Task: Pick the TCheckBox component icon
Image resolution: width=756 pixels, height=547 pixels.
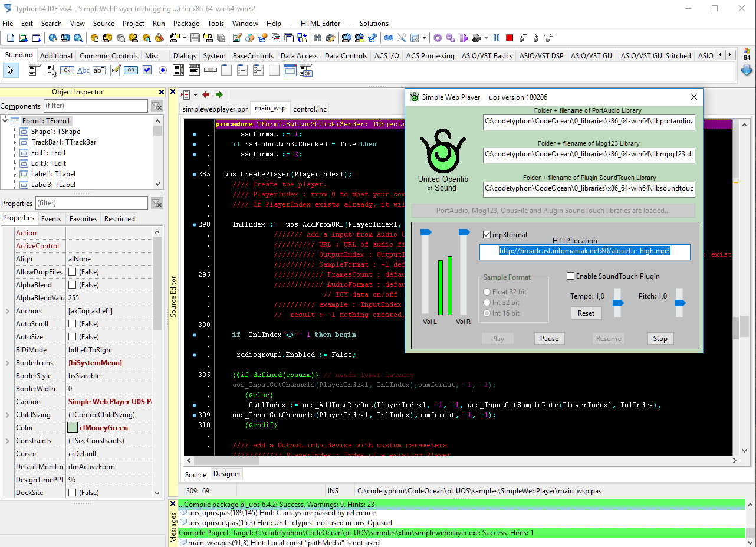Action: coord(147,70)
